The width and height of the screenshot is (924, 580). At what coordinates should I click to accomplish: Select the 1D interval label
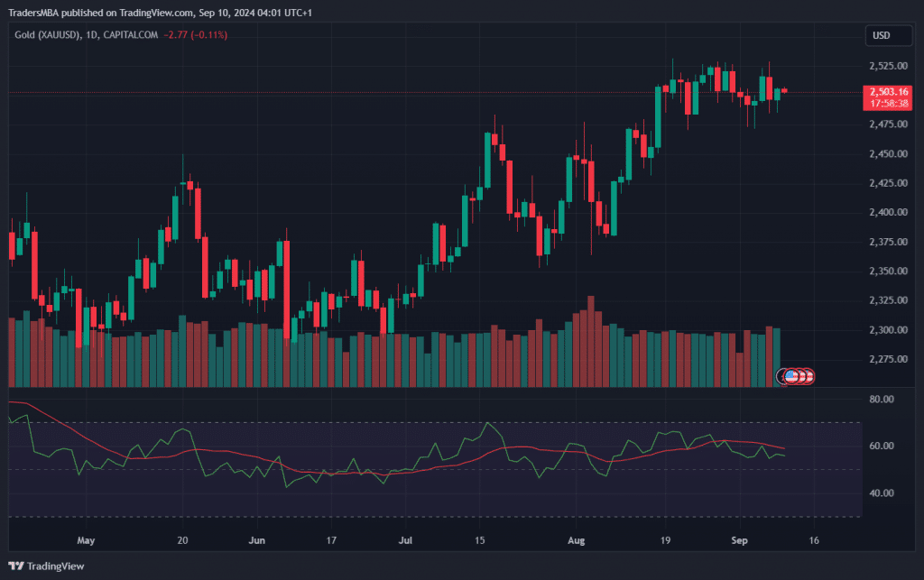tap(92, 35)
